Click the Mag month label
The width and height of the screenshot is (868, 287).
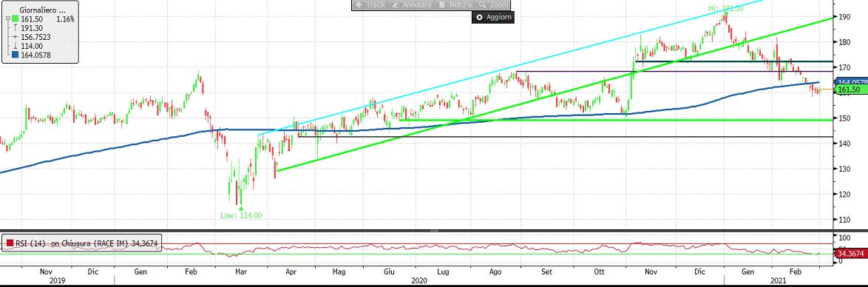pos(339,272)
